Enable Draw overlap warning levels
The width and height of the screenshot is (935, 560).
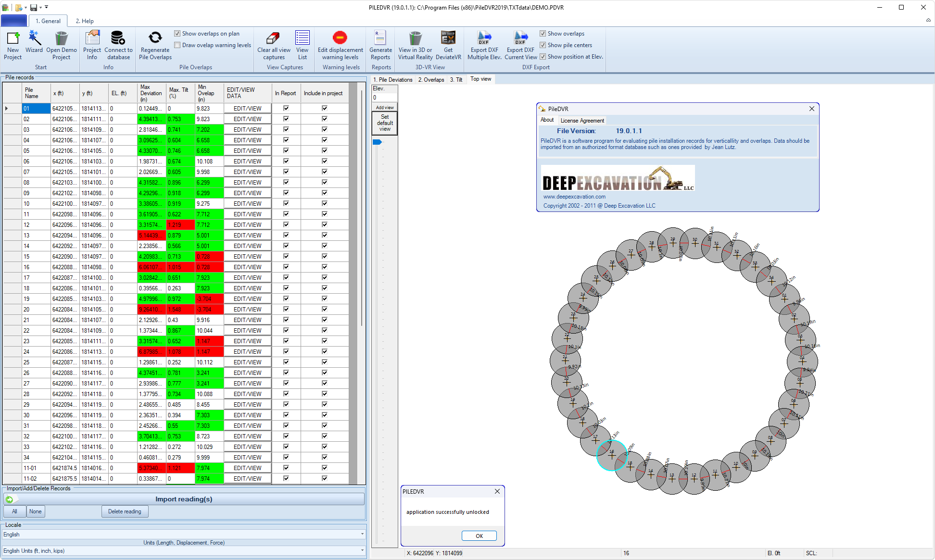point(177,45)
